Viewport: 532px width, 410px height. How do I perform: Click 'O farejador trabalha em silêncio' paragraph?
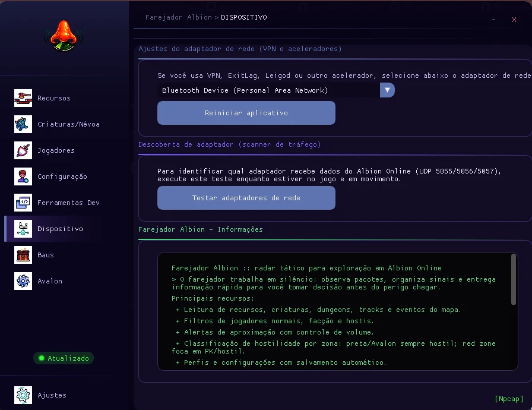334,283
